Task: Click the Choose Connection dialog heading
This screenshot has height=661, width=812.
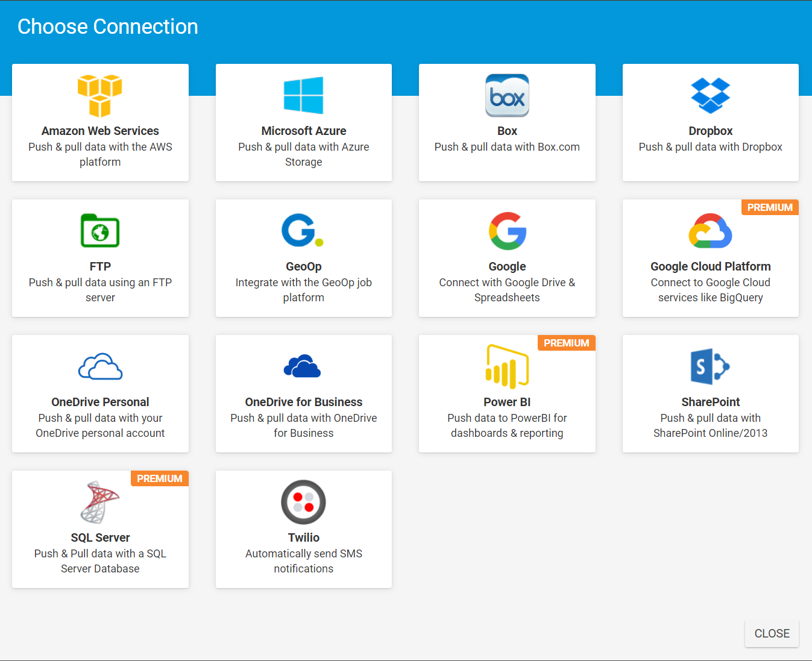Action: (108, 27)
